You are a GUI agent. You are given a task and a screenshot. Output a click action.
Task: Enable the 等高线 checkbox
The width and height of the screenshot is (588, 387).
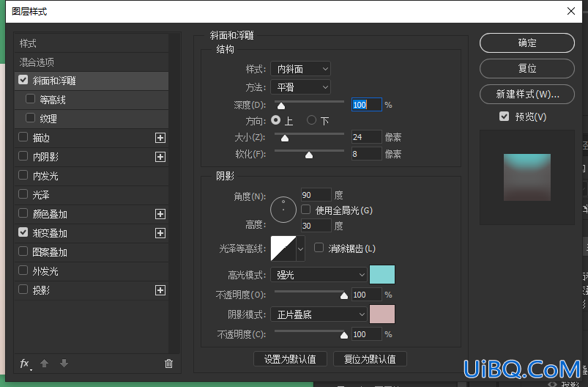pyautogui.click(x=30, y=99)
